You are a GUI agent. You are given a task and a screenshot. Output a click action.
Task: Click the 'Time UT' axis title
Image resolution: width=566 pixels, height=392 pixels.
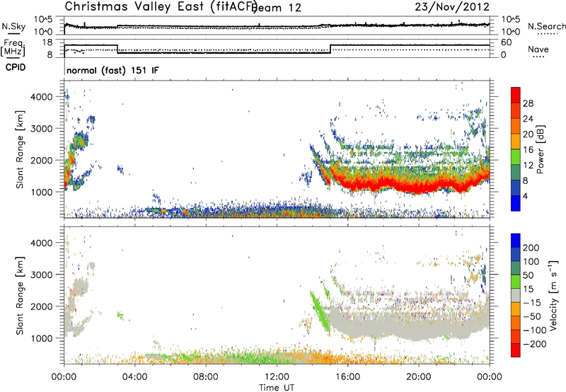pyautogui.click(x=277, y=387)
